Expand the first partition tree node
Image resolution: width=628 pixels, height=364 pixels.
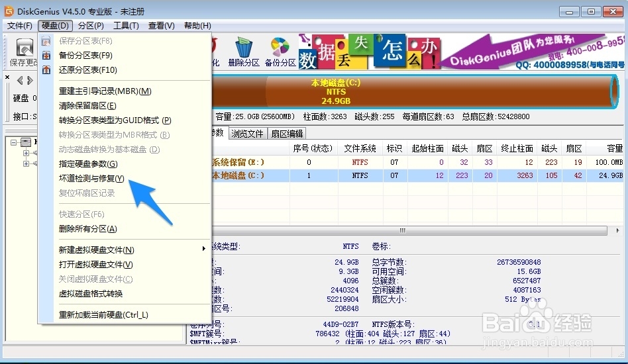point(26,153)
